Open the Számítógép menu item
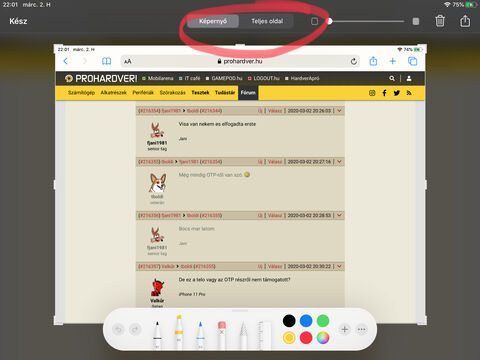The width and height of the screenshot is (480, 360). [81, 93]
